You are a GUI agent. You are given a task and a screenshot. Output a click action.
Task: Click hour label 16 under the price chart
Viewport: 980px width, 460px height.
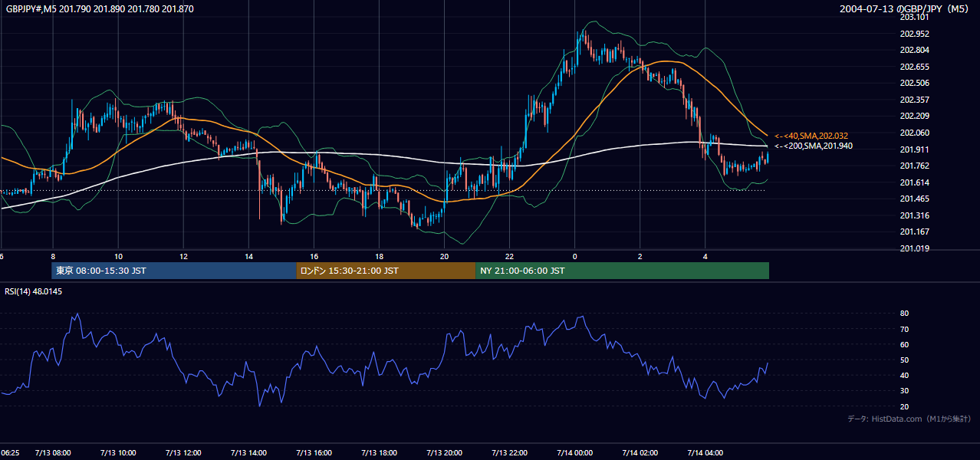click(x=314, y=256)
